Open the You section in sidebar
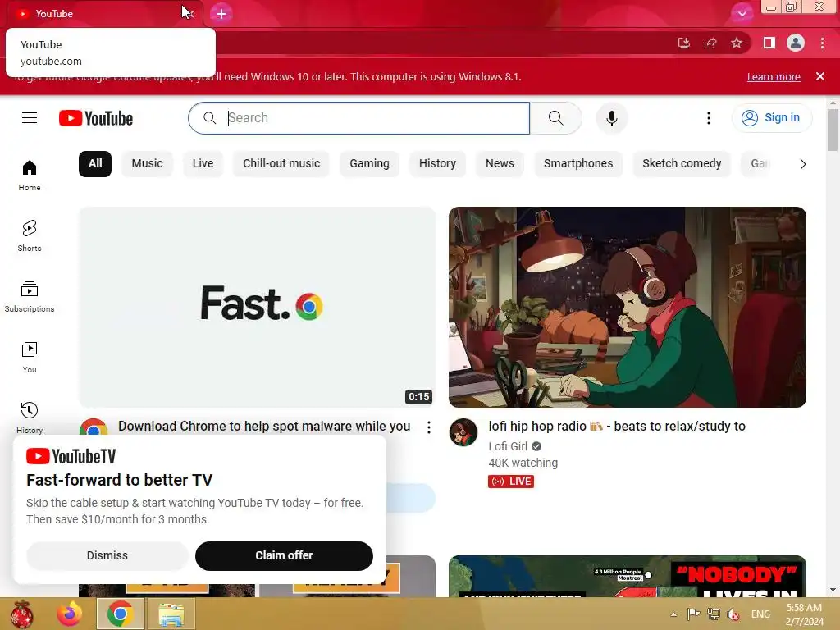The height and width of the screenshot is (630, 840). pos(30,358)
